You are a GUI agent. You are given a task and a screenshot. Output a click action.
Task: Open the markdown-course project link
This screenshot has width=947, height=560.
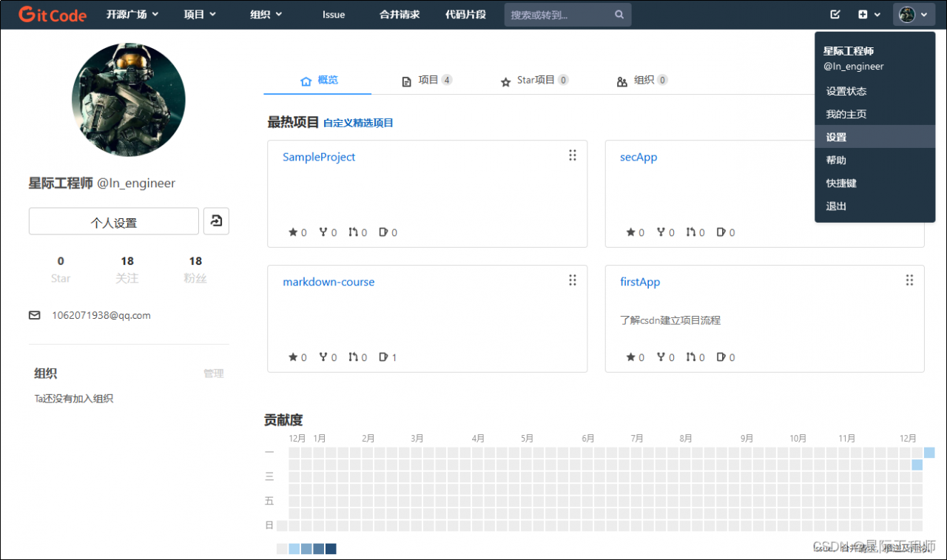pyautogui.click(x=328, y=282)
